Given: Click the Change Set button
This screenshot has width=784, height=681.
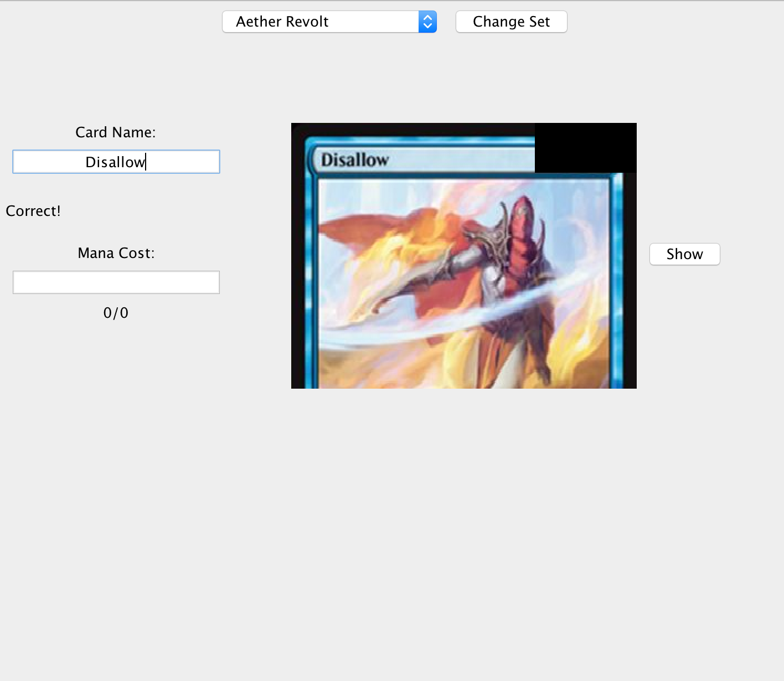Looking at the screenshot, I should tap(511, 22).
